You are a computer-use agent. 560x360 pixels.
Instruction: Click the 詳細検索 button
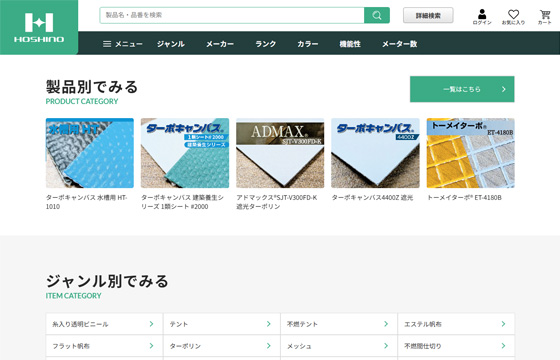pos(428,15)
